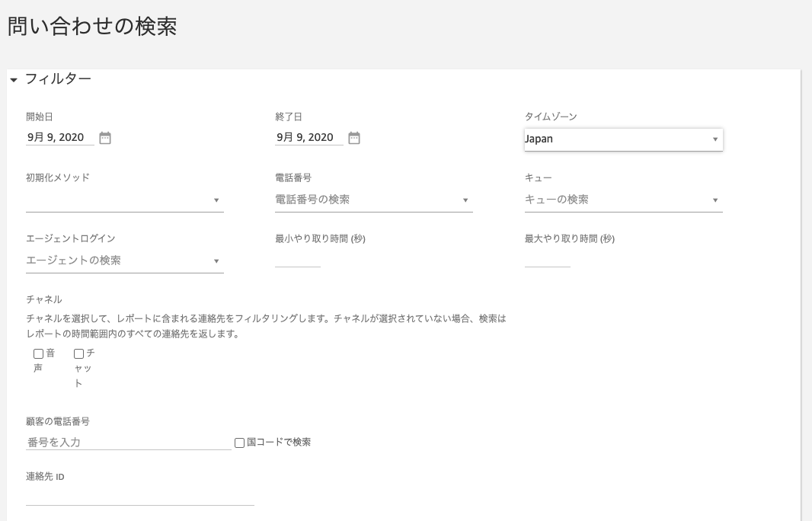Enable the 音声 channel checkbox
812x521 pixels.
pyautogui.click(x=38, y=353)
